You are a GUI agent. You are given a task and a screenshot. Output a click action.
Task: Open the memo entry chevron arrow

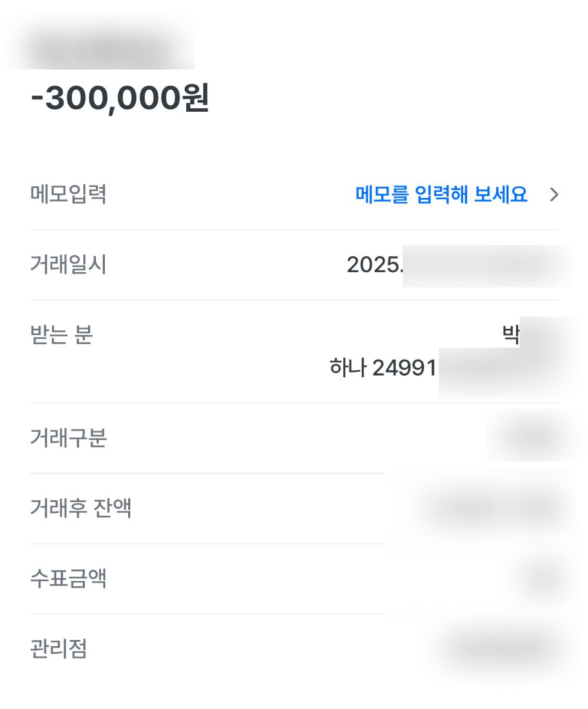553,195
